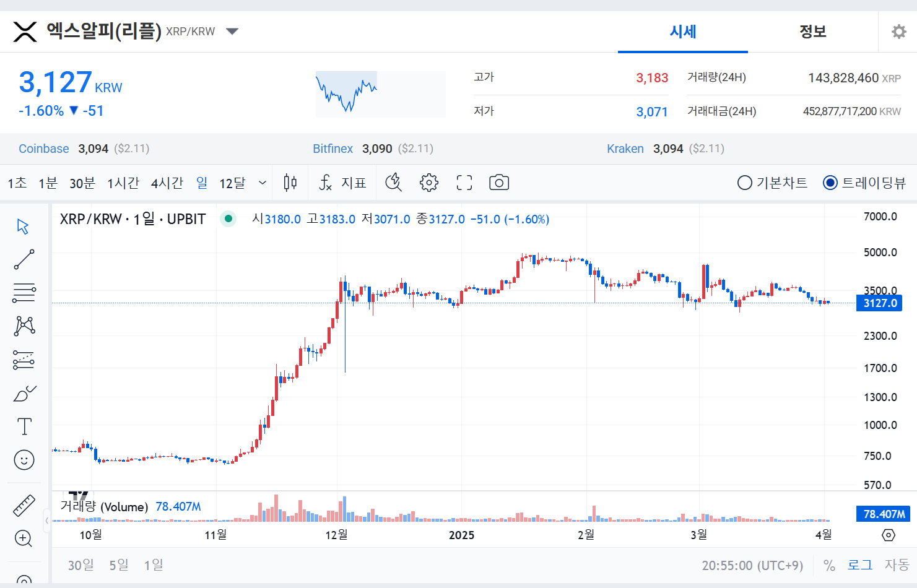The height and width of the screenshot is (588, 917).
Task: Click the 78.407M volume axis label
Action: pyautogui.click(x=884, y=514)
